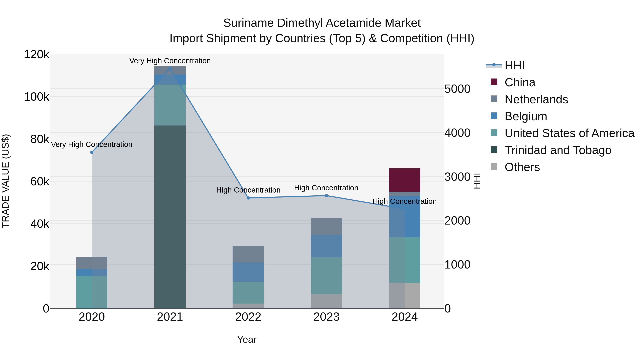Click the 120k trade value tick label
The width and height of the screenshot is (644, 362).
pyautogui.click(x=36, y=55)
